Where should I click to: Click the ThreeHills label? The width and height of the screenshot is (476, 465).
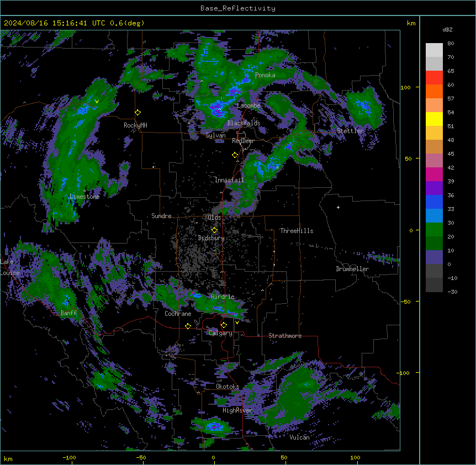click(297, 231)
